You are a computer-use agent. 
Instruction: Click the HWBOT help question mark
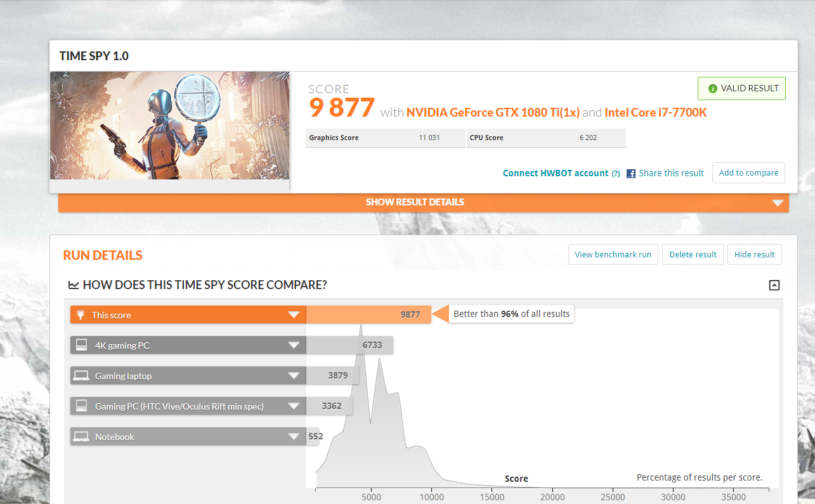coord(615,174)
